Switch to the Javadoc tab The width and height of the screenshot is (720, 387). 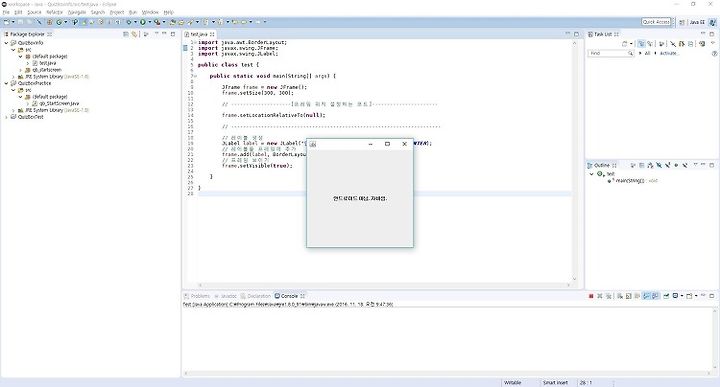225,296
